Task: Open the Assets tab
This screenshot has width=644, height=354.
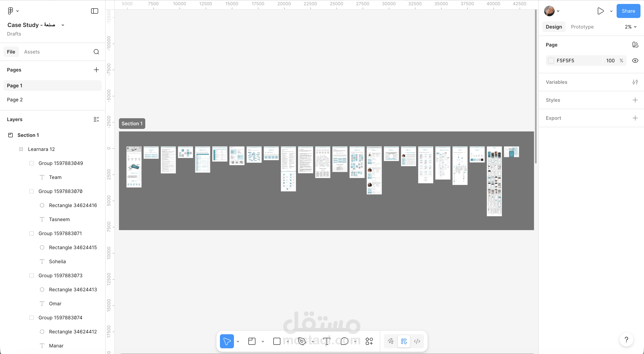Action: 32,52
